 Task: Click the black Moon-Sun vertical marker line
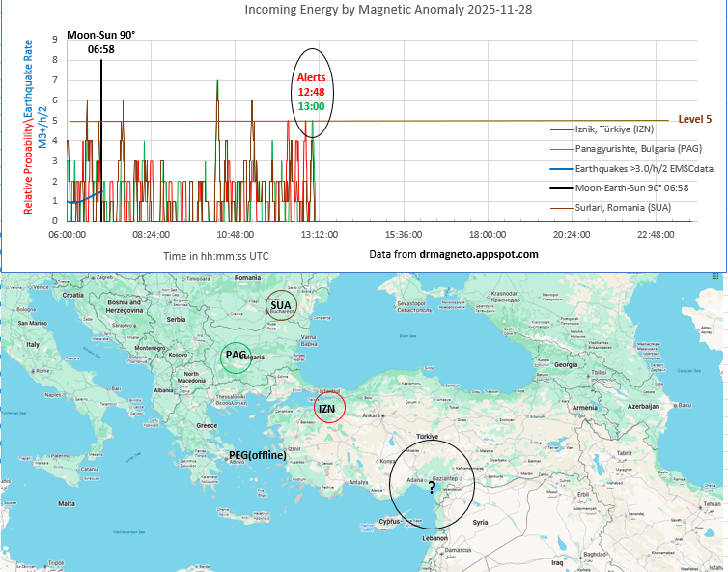pos(101,140)
